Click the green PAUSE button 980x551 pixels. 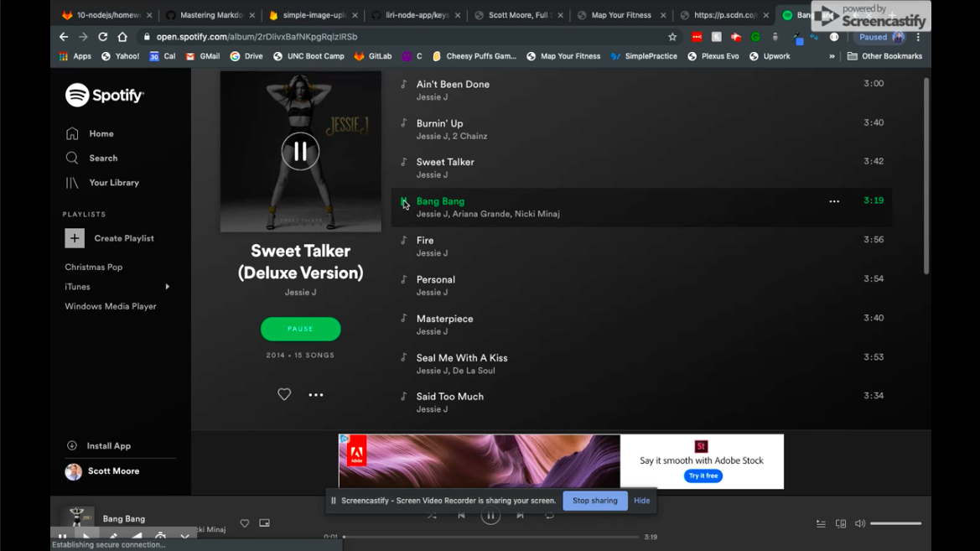pos(301,329)
